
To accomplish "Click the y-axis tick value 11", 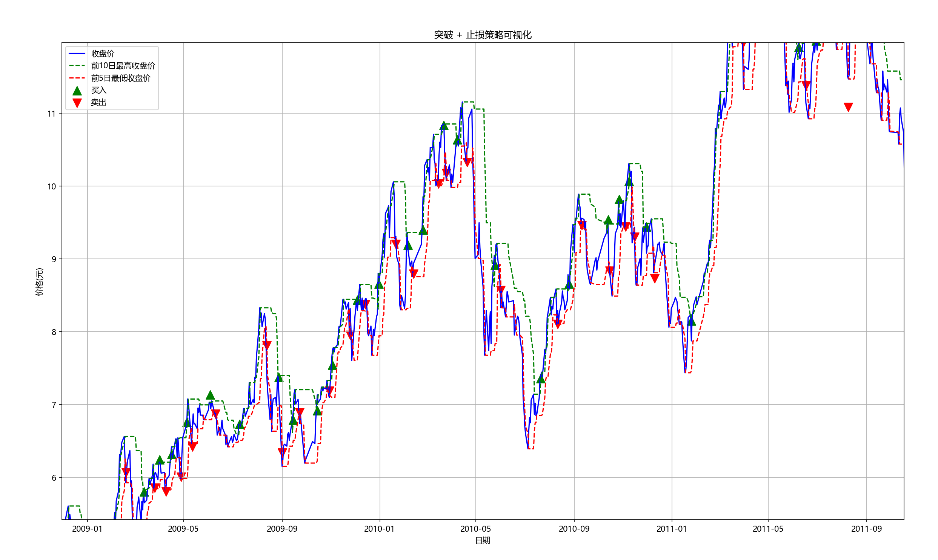I will click(x=51, y=114).
